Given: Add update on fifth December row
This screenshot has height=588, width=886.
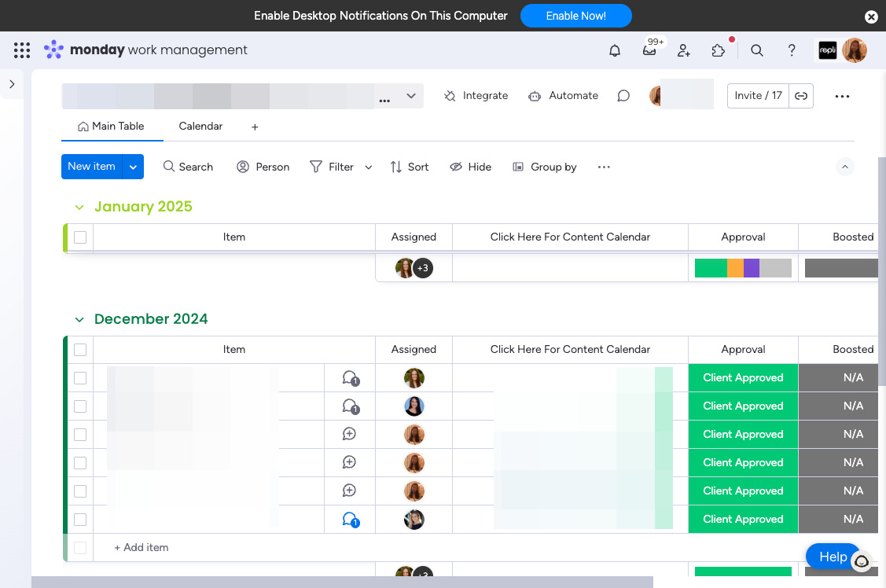Looking at the screenshot, I should click(x=349, y=491).
